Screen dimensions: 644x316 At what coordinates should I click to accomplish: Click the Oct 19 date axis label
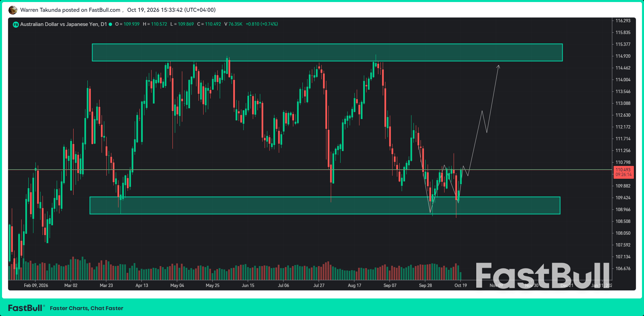coord(461,285)
